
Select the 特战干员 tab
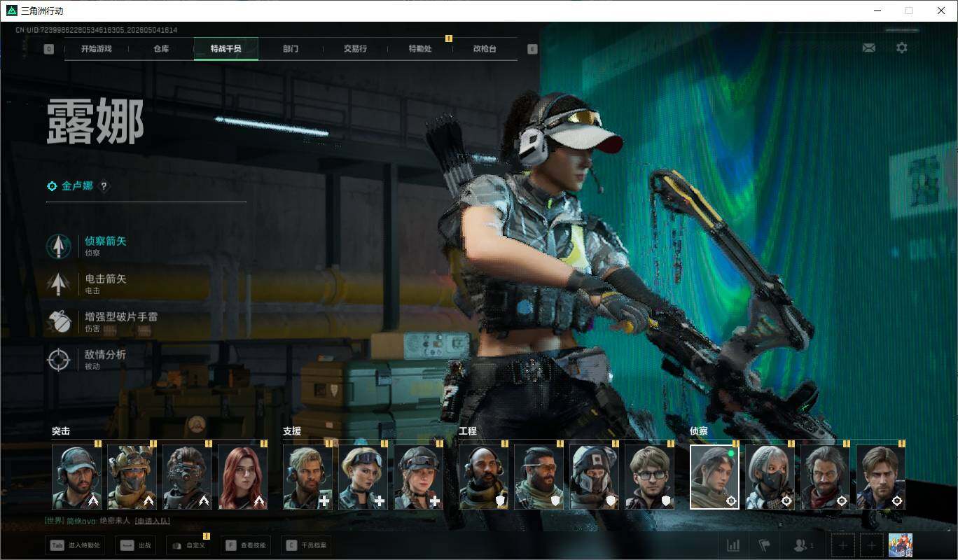point(226,49)
